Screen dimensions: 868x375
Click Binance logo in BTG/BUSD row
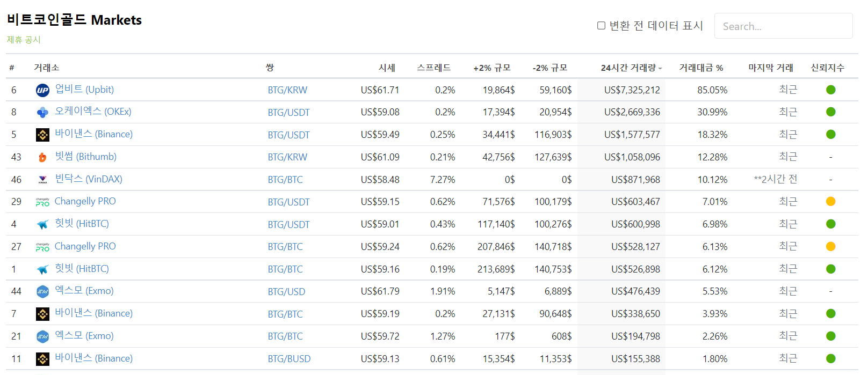click(42, 359)
